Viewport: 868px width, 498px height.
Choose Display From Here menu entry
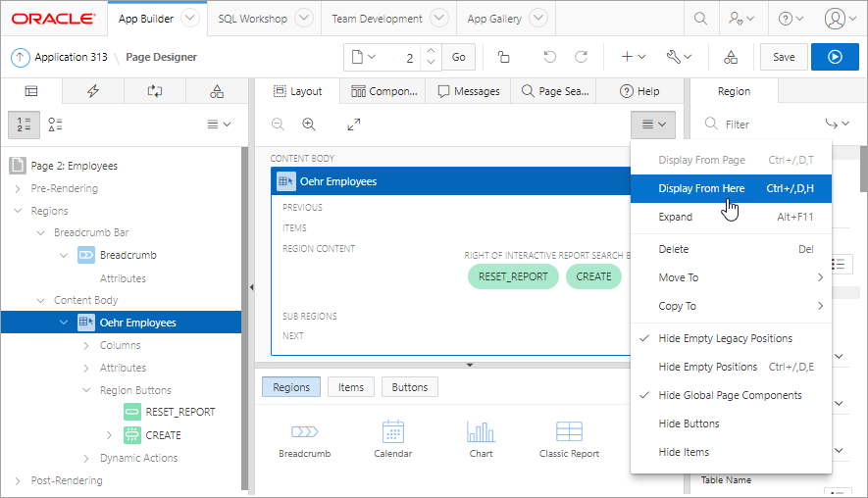point(731,188)
